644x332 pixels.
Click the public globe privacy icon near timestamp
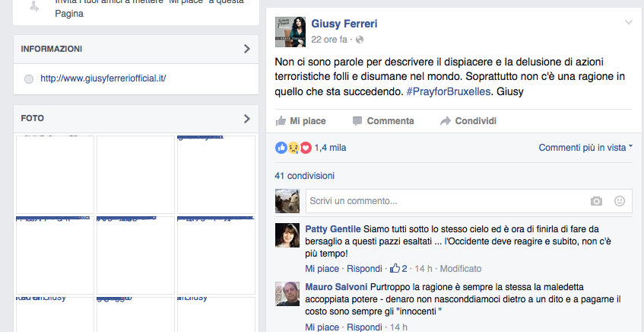(360, 40)
